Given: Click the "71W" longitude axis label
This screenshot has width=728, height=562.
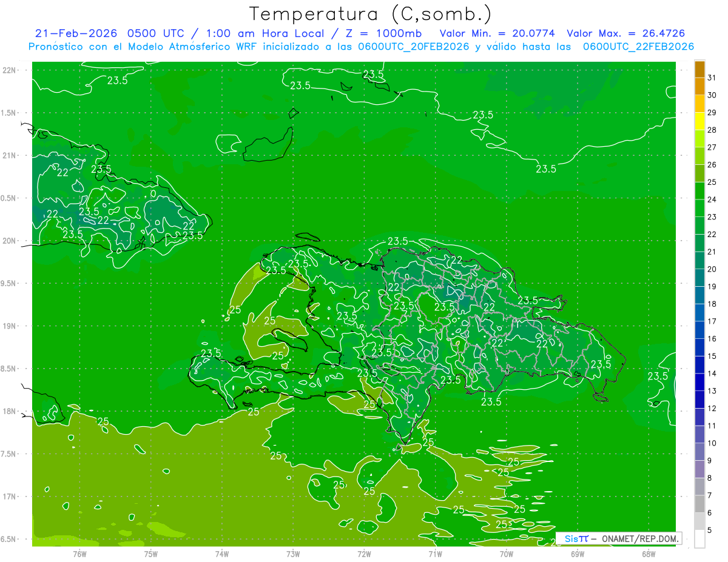Looking at the screenshot, I should pos(435,554).
